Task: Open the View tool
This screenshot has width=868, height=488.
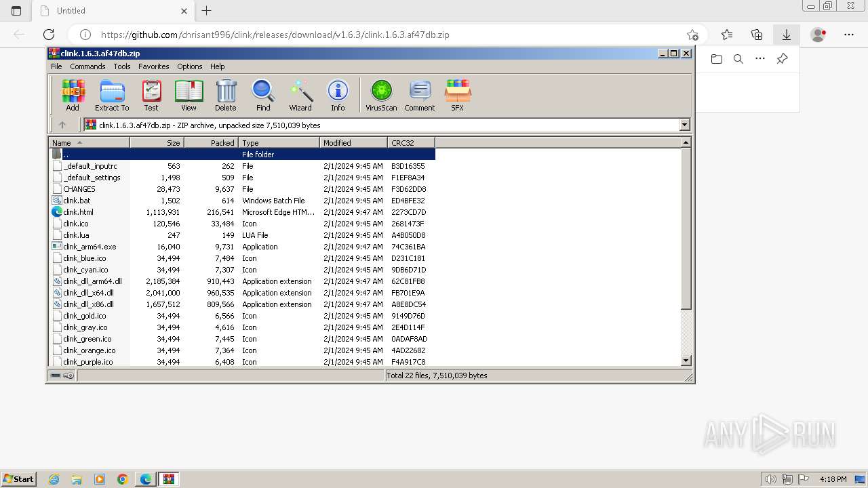Action: click(x=189, y=96)
